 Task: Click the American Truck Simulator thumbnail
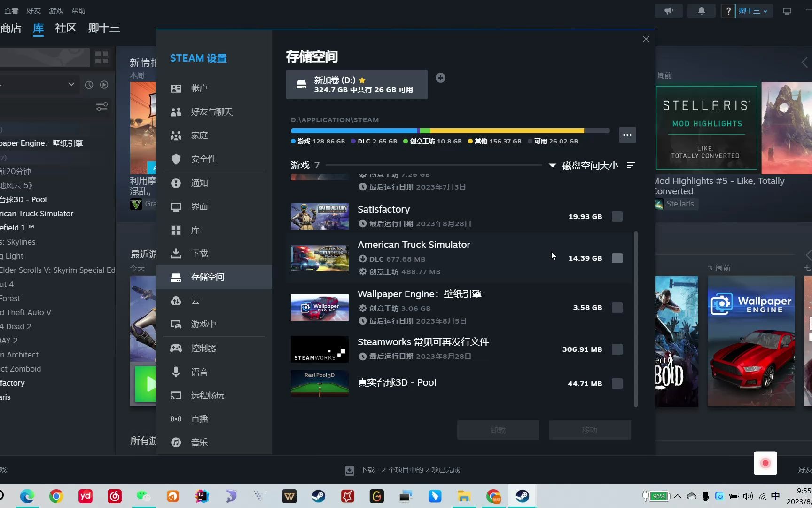[320, 258]
